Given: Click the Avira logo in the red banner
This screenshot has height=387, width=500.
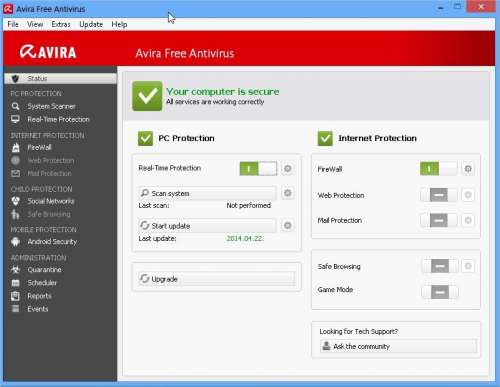Looking at the screenshot, I should point(48,52).
